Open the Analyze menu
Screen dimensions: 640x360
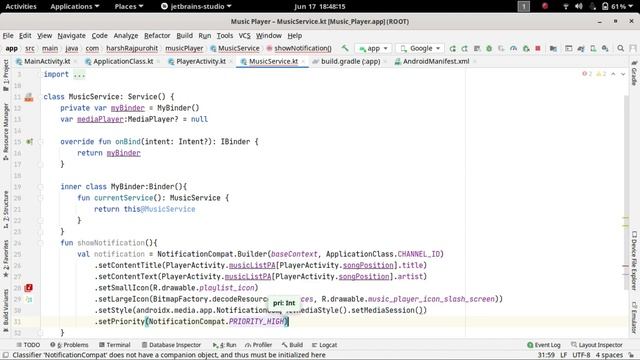pos(126,36)
